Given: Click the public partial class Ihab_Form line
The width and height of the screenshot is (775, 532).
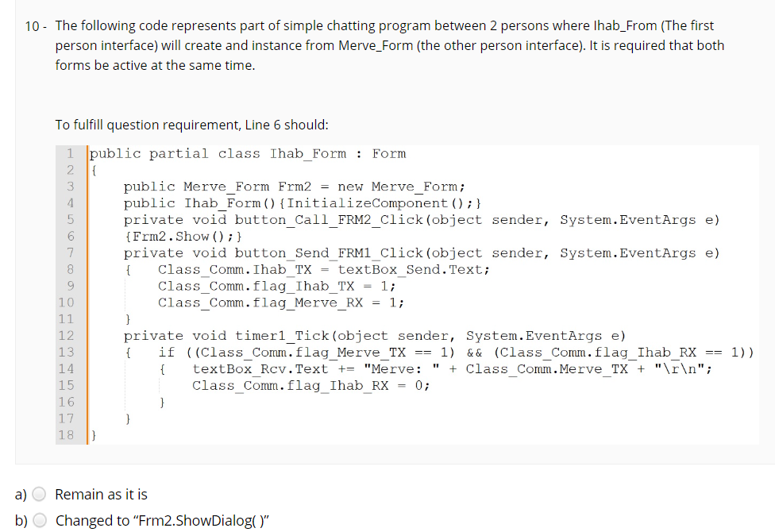Looking at the screenshot, I should pos(246,153).
